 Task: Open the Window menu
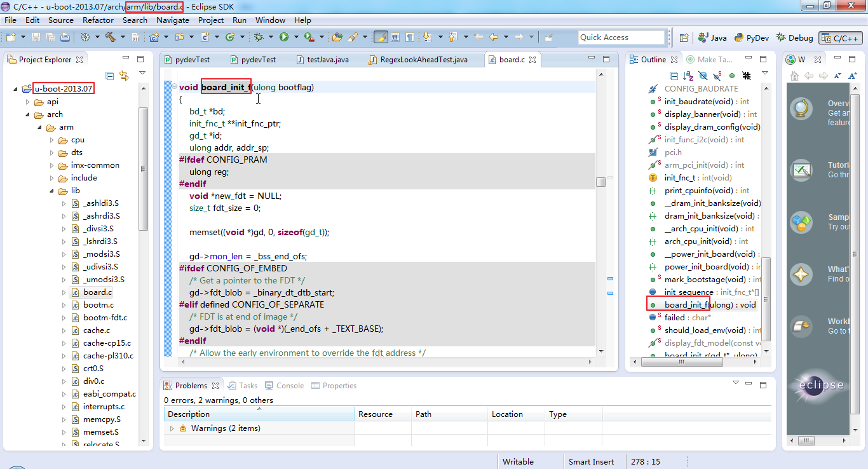271,20
